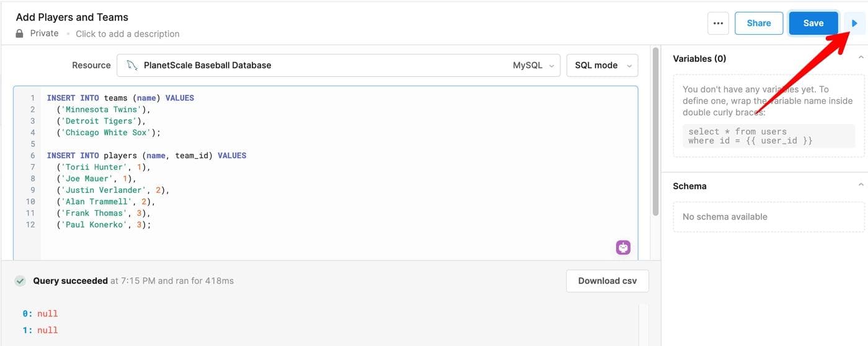Screen dimensions: 868x346
Task: Edit the Add Players and Teams title
Action: 72,17
